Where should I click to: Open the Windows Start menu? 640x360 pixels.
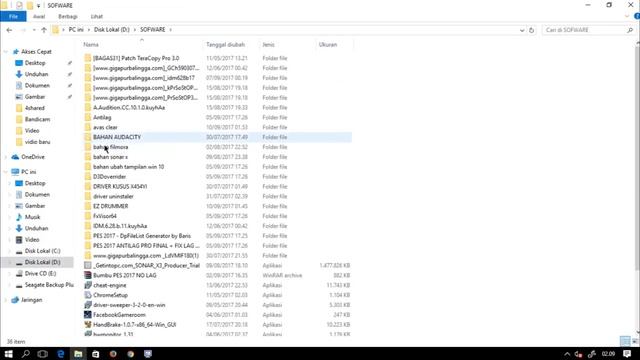(x=9, y=354)
